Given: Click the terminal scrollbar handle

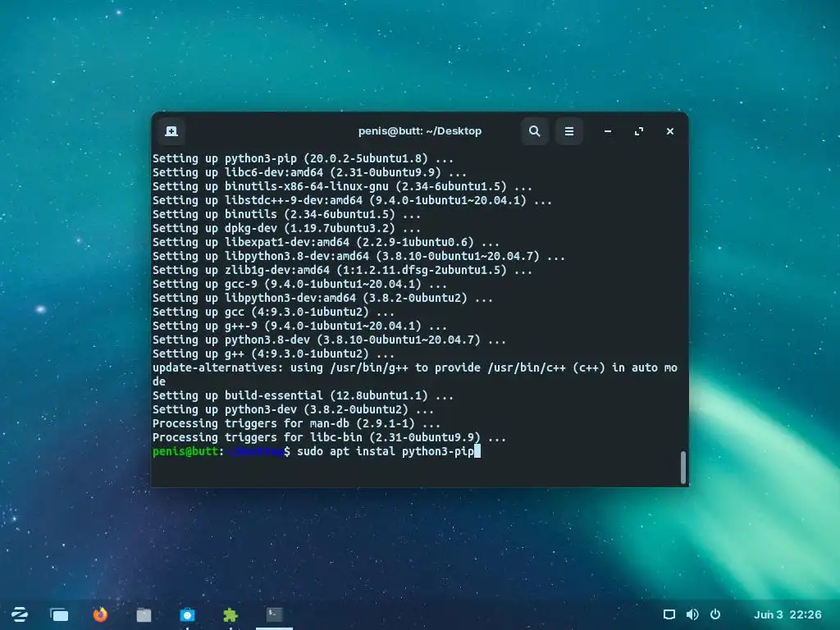Looking at the screenshot, I should click(x=683, y=468).
